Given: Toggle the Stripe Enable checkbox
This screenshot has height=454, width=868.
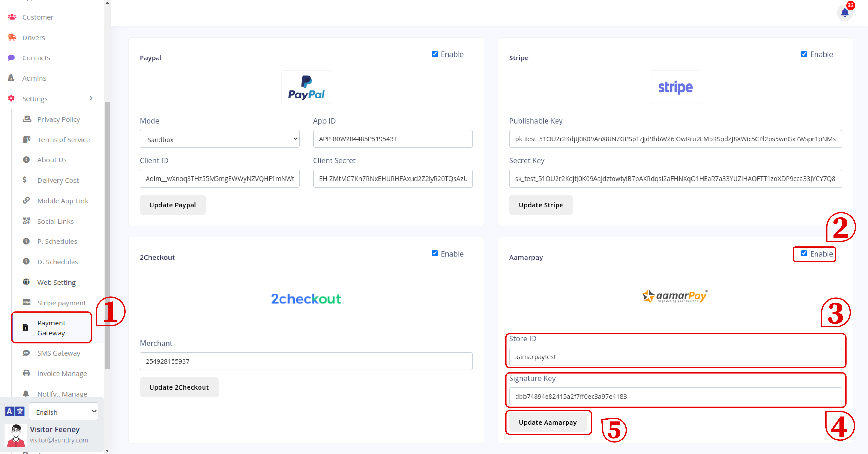Looking at the screenshot, I should coord(804,54).
